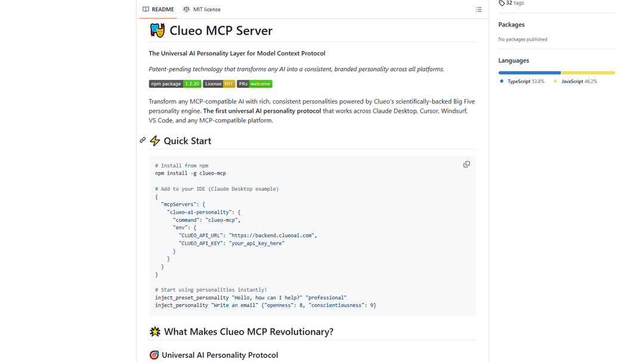
Task: Click the yellow JavaScript language bar segment
Action: (588, 73)
